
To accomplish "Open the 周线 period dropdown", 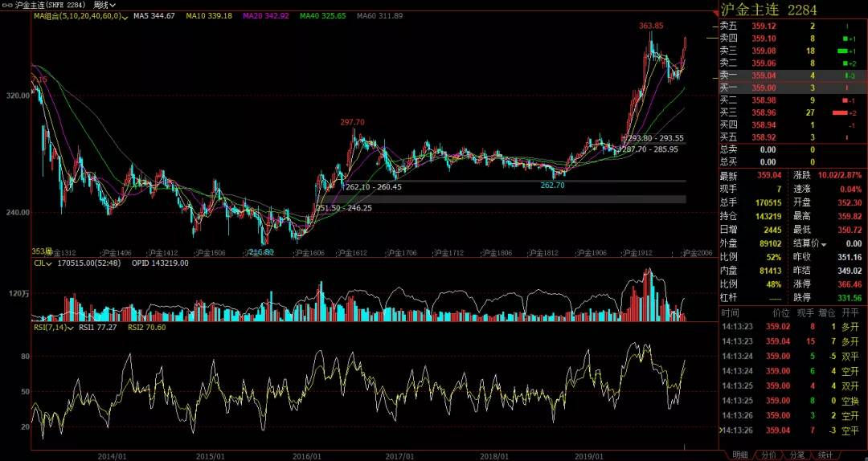I will coord(104,5).
